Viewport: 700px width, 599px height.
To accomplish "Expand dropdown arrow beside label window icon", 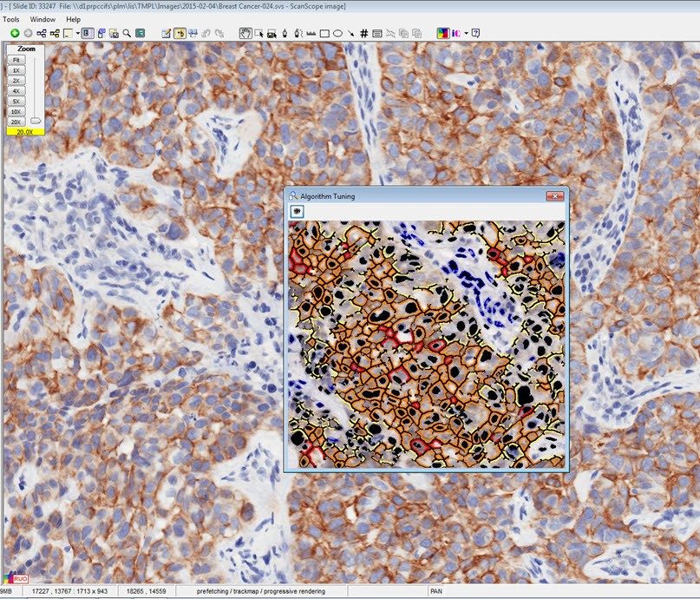I will pyautogui.click(x=77, y=33).
